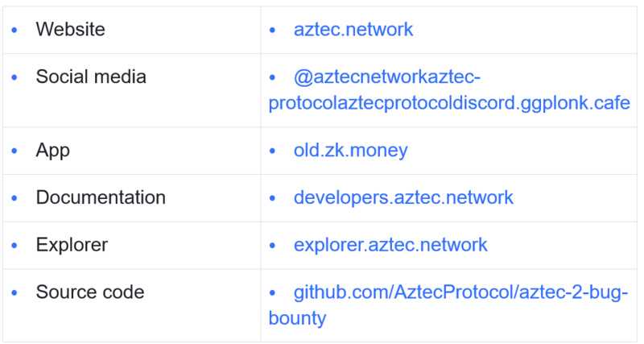This screenshot has width=644, height=344.
Task: Click the bullet before the old.zk.money link
Action: (273, 151)
